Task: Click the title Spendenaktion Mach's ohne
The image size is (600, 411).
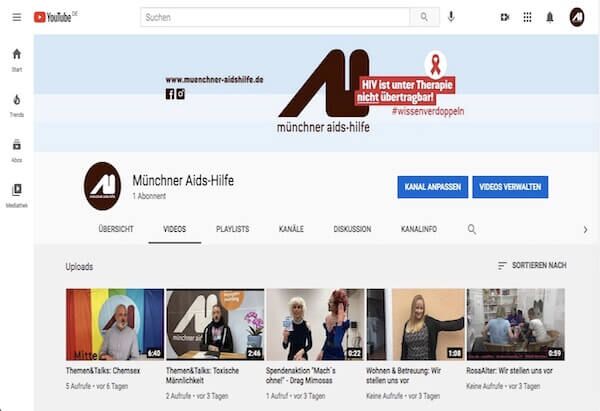Action: (301, 375)
